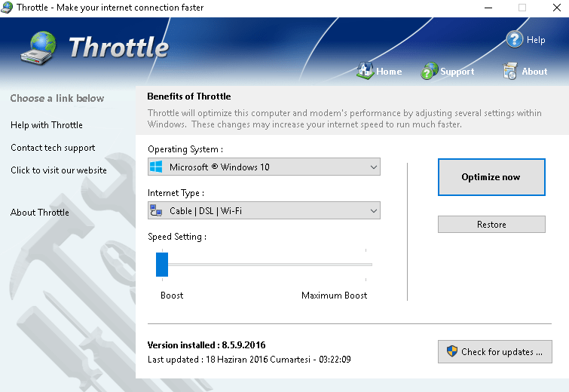Viewport: 569px width, 392px height.
Task: Open the Help label at top right
Action: [536, 40]
